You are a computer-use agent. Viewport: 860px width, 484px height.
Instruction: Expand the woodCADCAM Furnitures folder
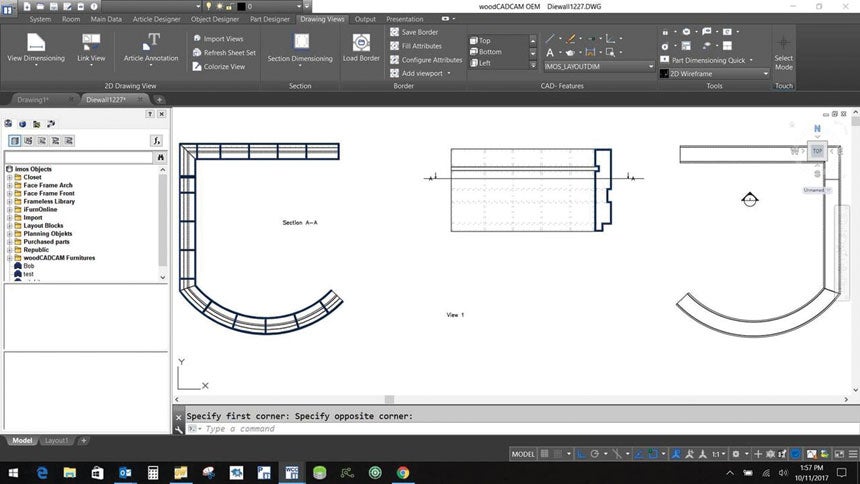click(x=9, y=258)
